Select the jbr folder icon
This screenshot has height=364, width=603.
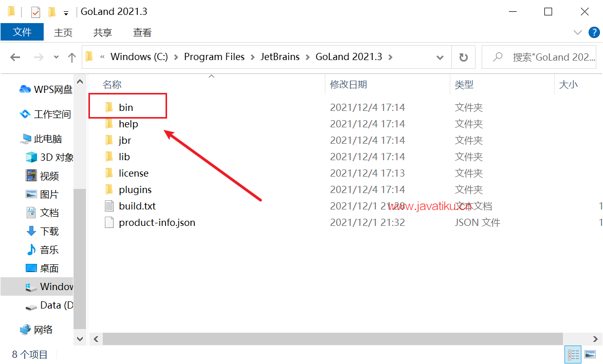click(109, 140)
